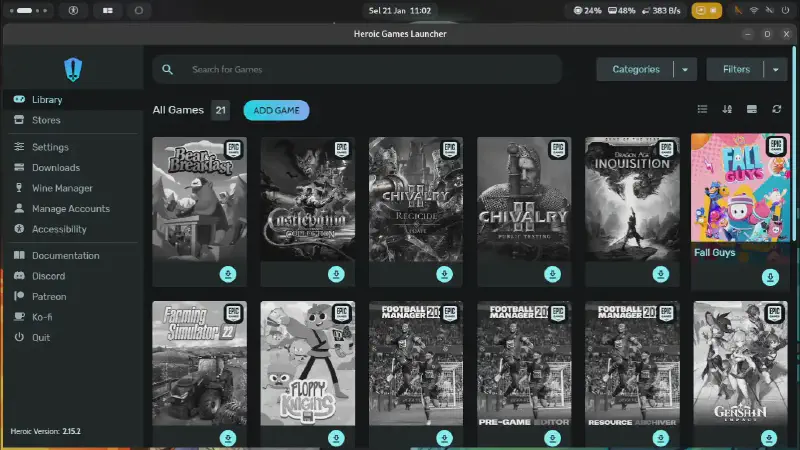Click download icon under Bear and Breakfast

click(x=228, y=275)
